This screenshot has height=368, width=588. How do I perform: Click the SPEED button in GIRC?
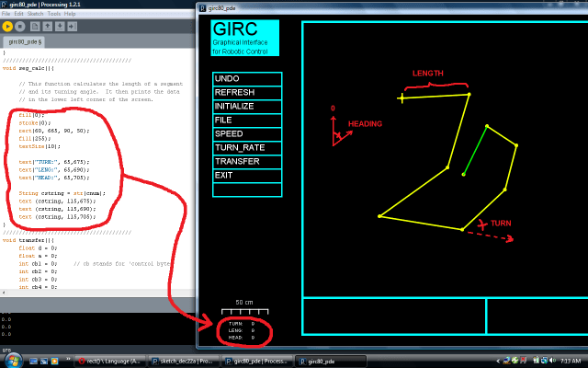(x=247, y=134)
